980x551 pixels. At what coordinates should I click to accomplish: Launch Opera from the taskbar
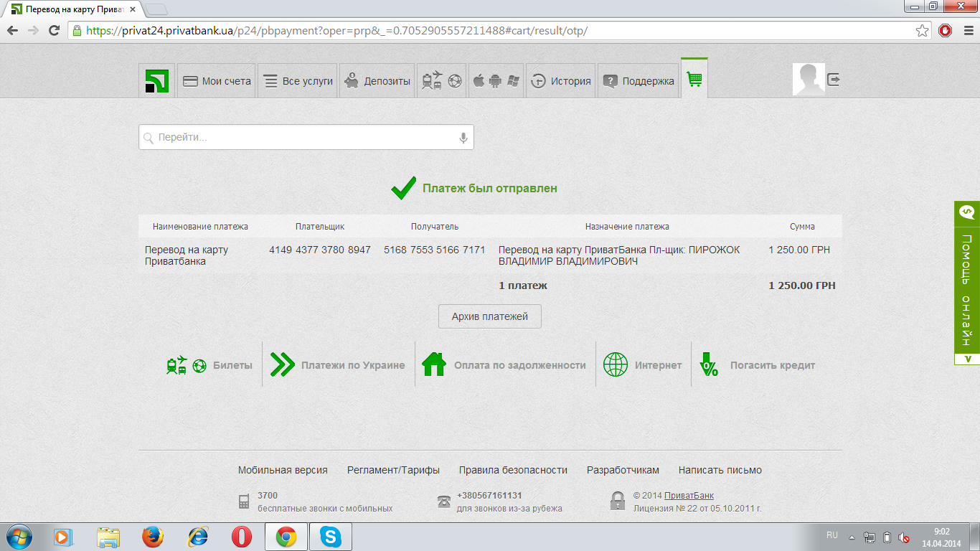point(242,537)
